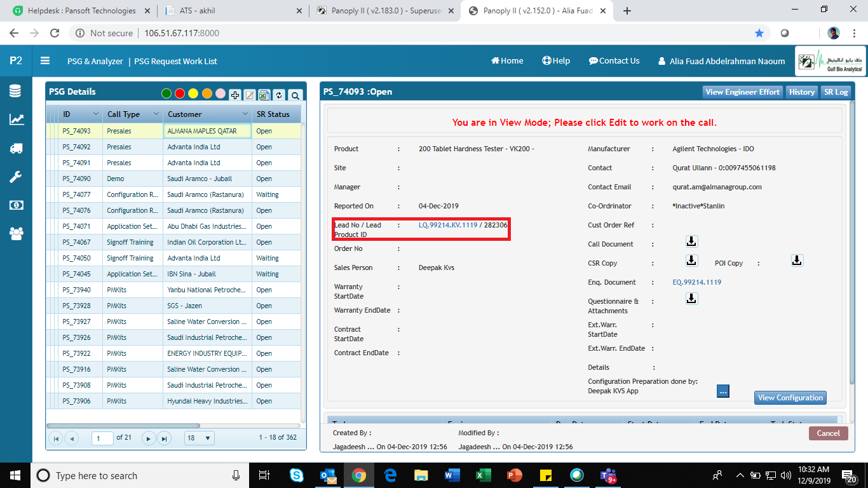The height and width of the screenshot is (488, 868).
Task: Click the P2 logo
Action: [x=16, y=61]
